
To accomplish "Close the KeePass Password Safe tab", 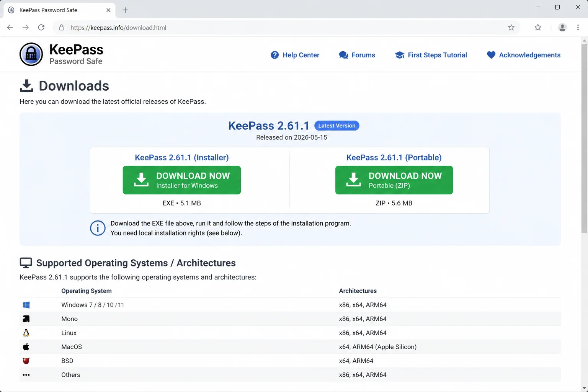I will (x=108, y=10).
